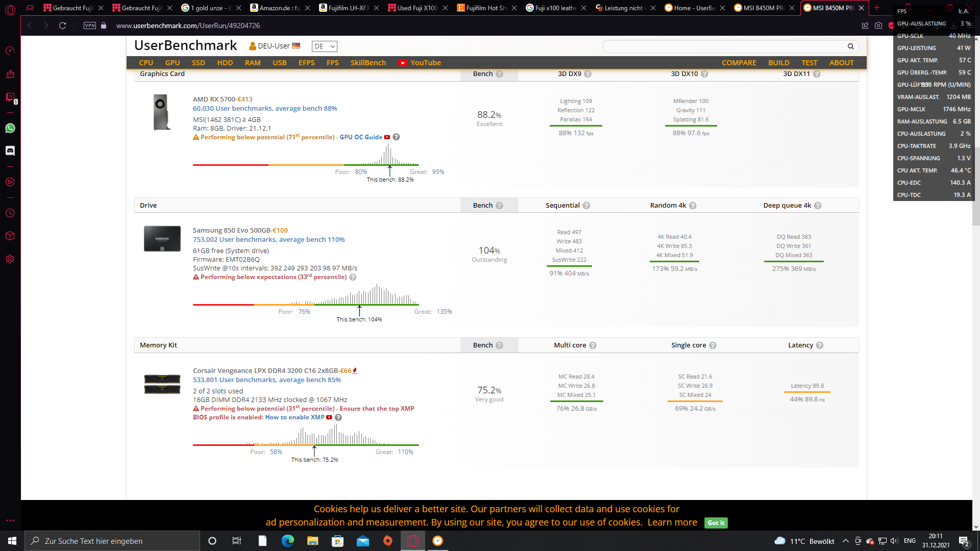Viewport: 980px width, 551px height.
Task: Open history clock in sidebar
Action: click(x=10, y=213)
